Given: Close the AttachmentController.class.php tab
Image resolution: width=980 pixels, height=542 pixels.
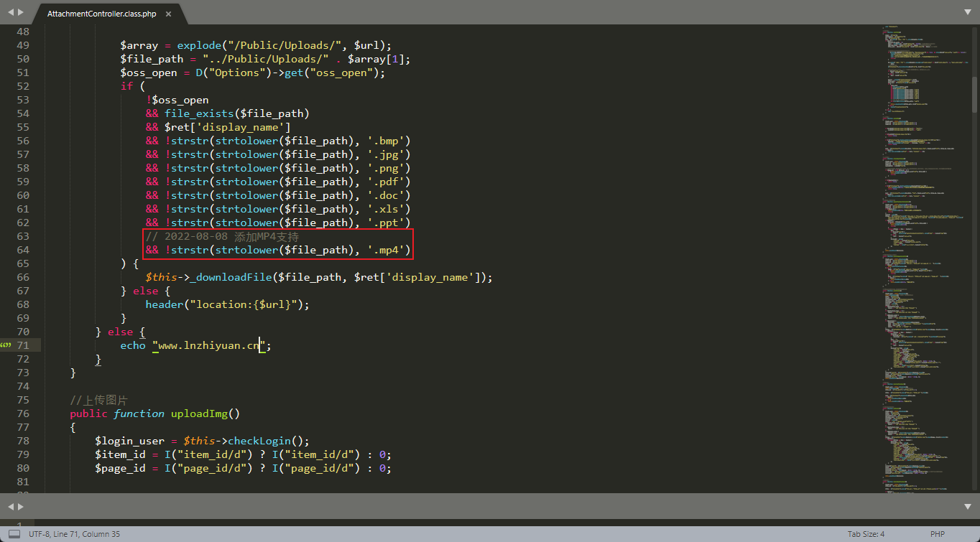Looking at the screenshot, I should click(x=168, y=14).
